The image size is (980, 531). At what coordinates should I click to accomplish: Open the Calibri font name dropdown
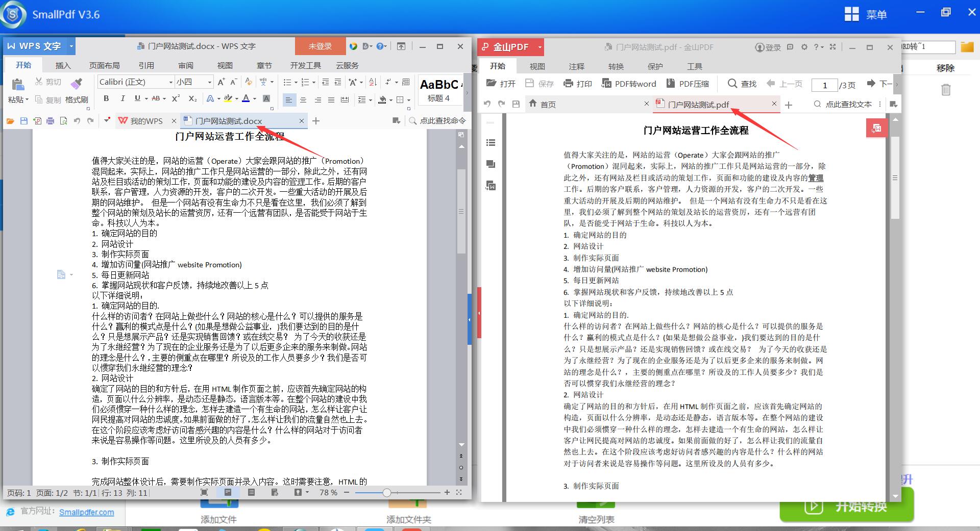(x=170, y=82)
